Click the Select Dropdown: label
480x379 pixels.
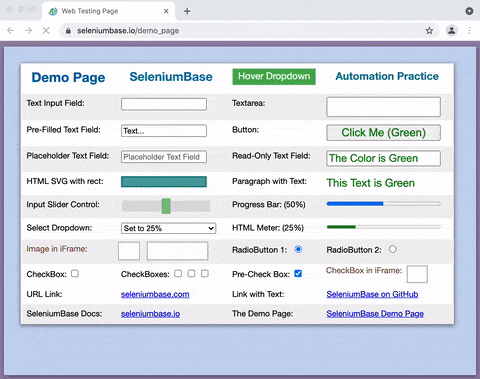click(59, 228)
